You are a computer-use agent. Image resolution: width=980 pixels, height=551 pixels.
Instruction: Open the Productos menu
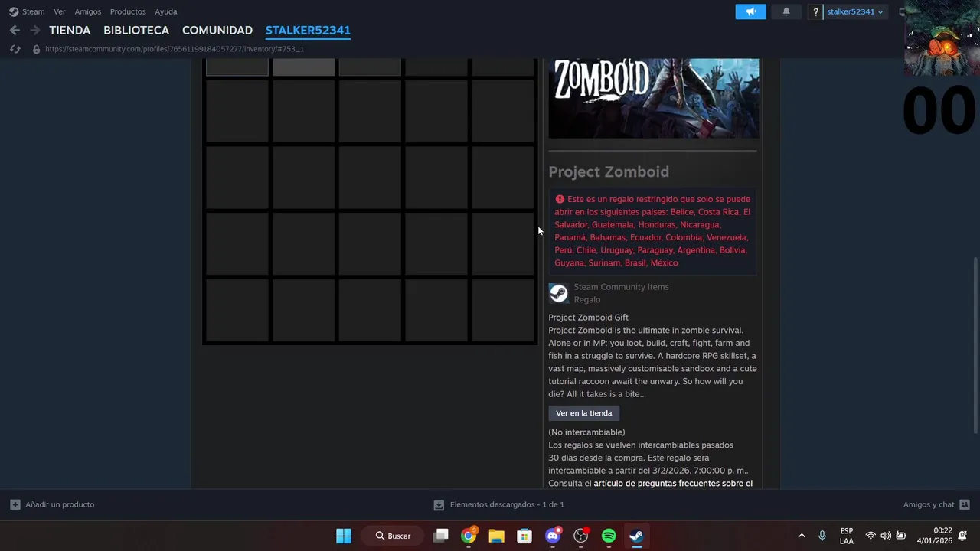128,11
